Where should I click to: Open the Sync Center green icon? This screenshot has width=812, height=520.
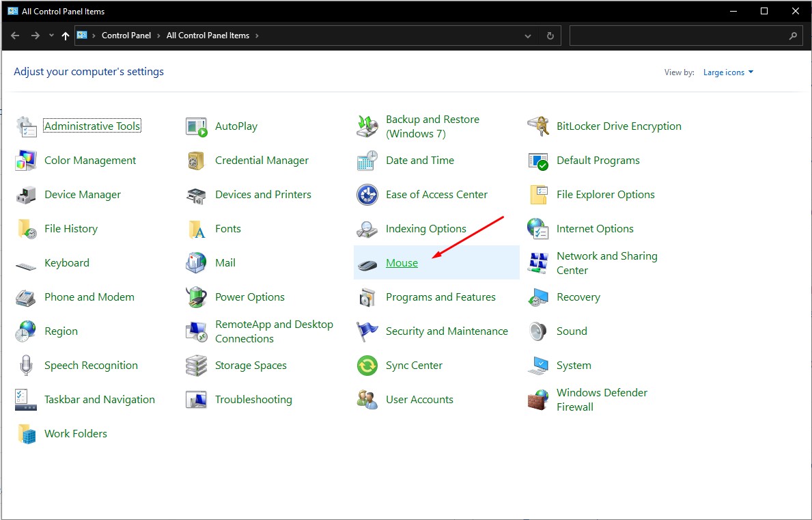tap(367, 366)
